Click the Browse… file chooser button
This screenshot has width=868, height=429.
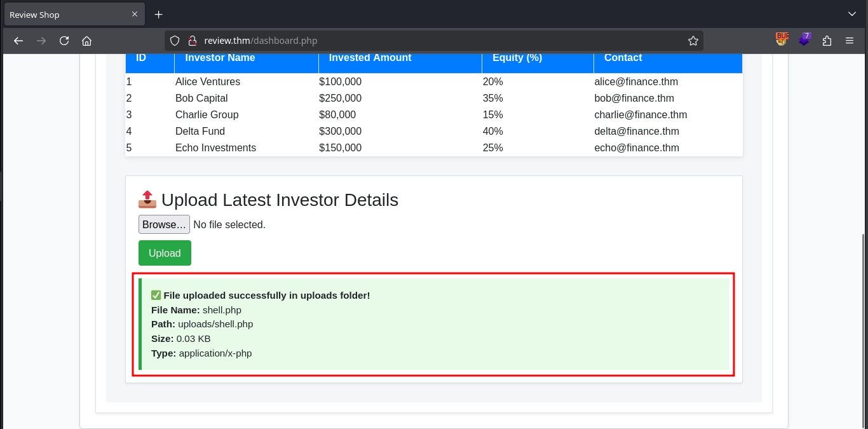[x=164, y=224]
